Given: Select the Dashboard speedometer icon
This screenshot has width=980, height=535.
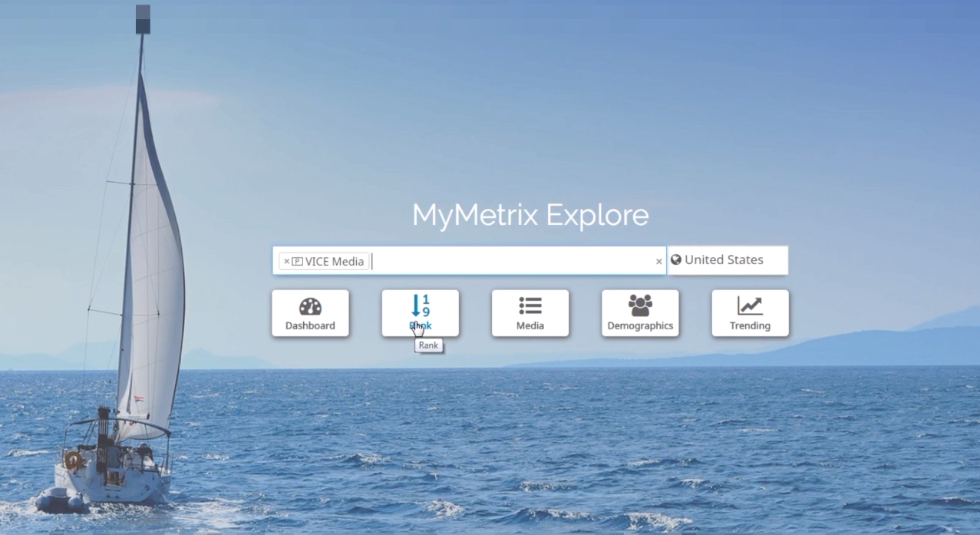Looking at the screenshot, I should point(310,304).
